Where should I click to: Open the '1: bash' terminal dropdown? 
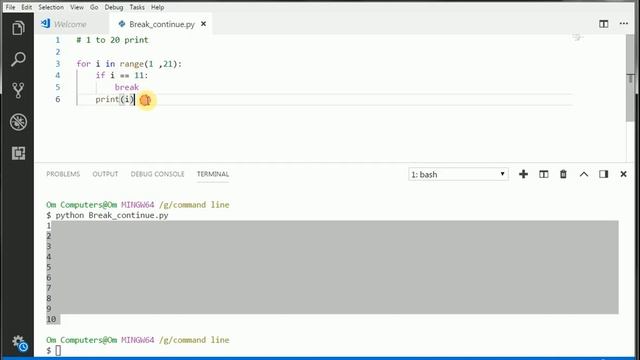(458, 174)
